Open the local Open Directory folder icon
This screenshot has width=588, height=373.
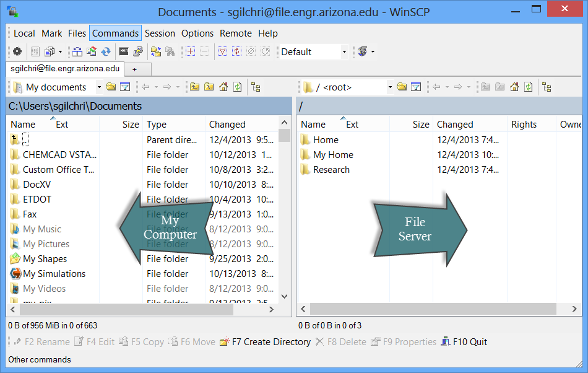(111, 87)
